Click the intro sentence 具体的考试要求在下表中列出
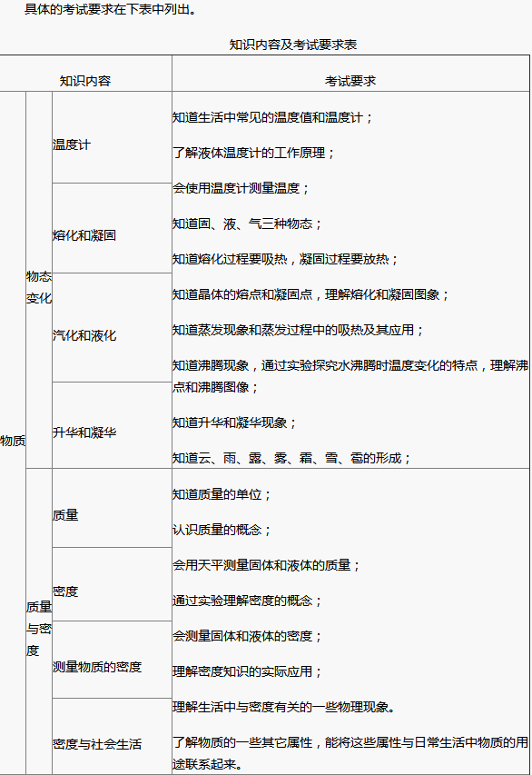 pyautogui.click(x=111, y=9)
